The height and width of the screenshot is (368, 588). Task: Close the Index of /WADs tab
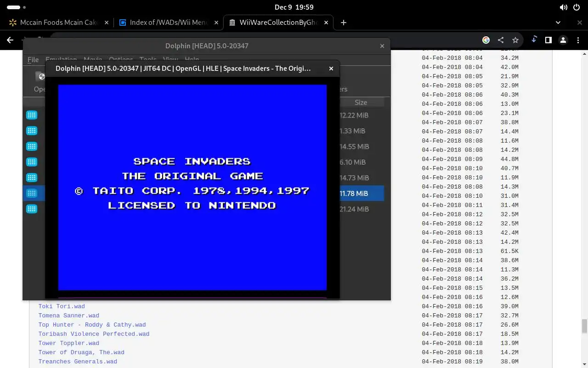click(x=216, y=22)
